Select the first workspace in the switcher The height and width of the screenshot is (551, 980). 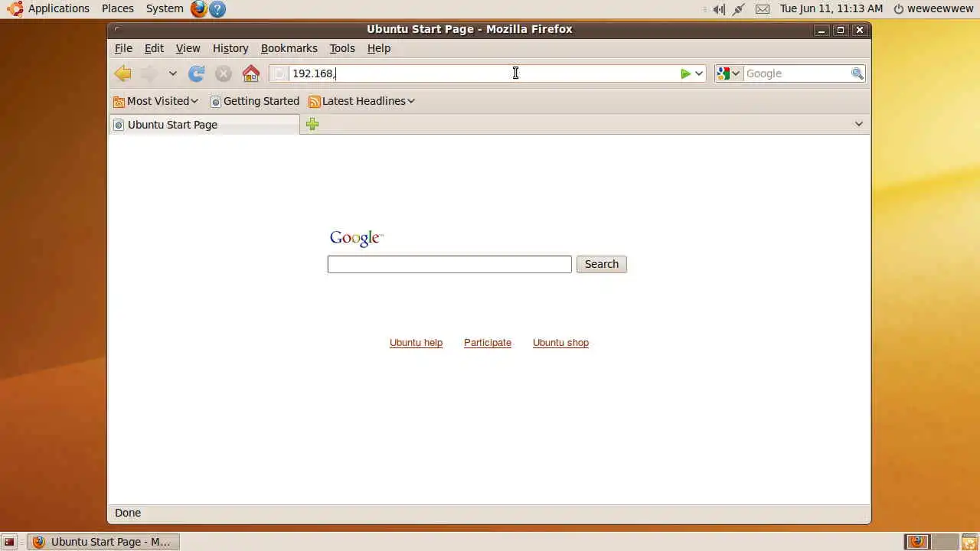click(x=917, y=542)
